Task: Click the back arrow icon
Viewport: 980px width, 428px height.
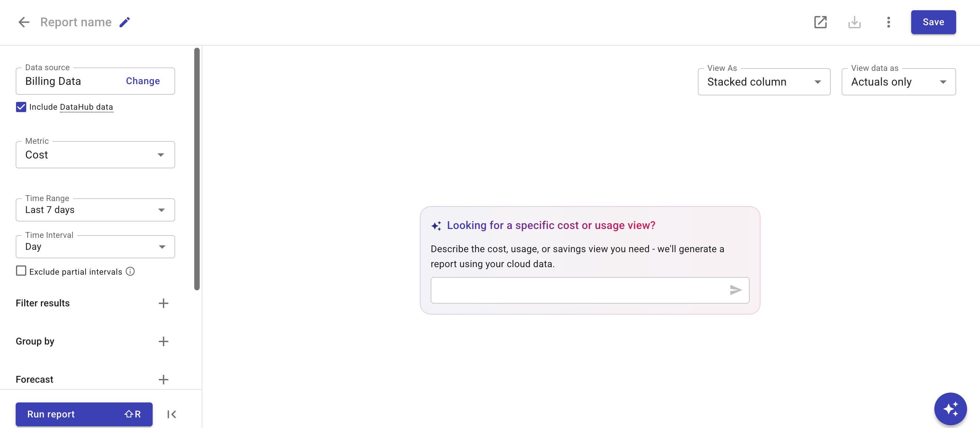Action: pyautogui.click(x=24, y=22)
